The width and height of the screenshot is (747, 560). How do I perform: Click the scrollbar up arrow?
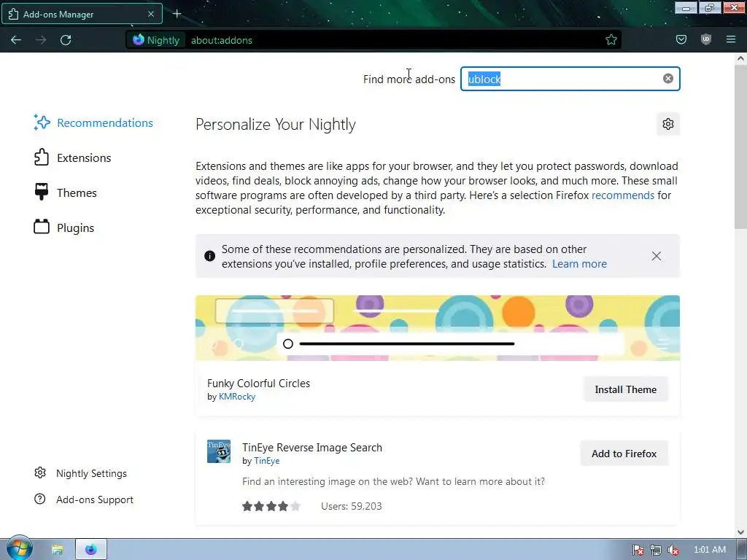[740, 58]
